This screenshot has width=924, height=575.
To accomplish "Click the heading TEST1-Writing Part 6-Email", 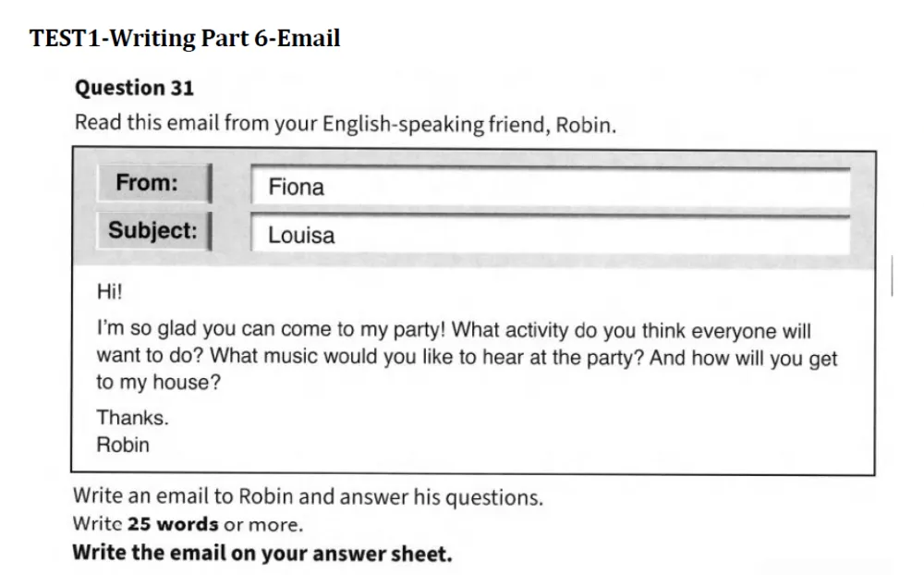I will pos(185,38).
